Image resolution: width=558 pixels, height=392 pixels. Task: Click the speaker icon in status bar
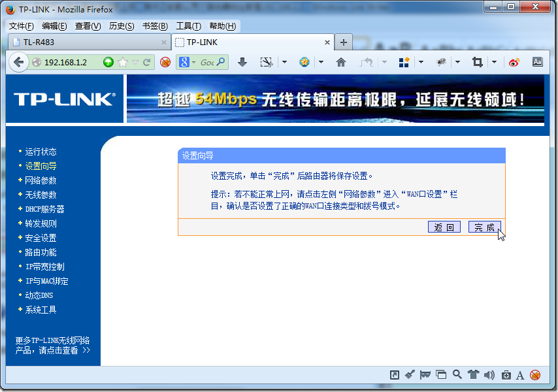[x=489, y=374]
